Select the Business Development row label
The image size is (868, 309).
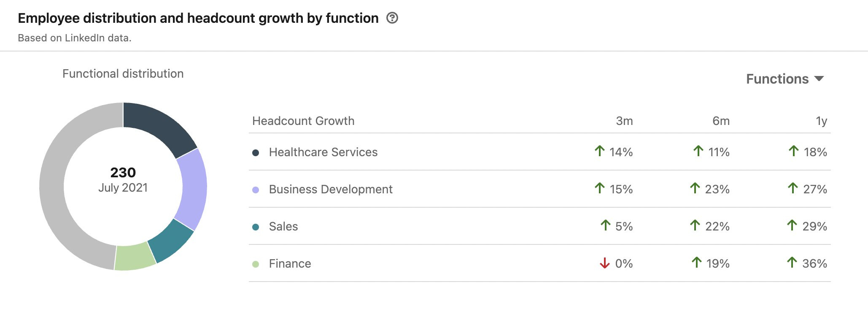point(331,190)
